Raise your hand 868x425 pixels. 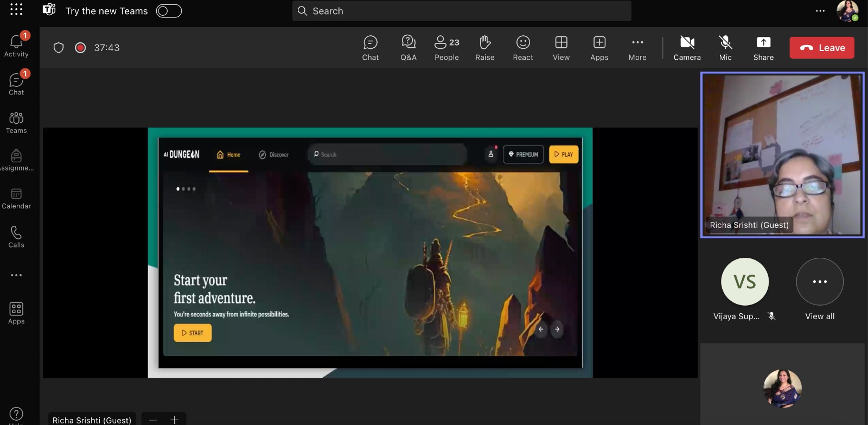[x=484, y=48]
